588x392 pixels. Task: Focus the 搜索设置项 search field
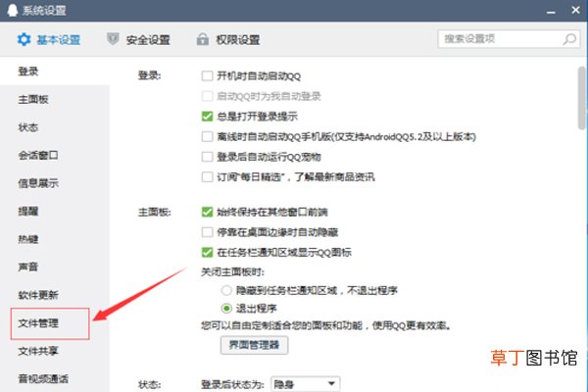pyautogui.click(x=509, y=39)
